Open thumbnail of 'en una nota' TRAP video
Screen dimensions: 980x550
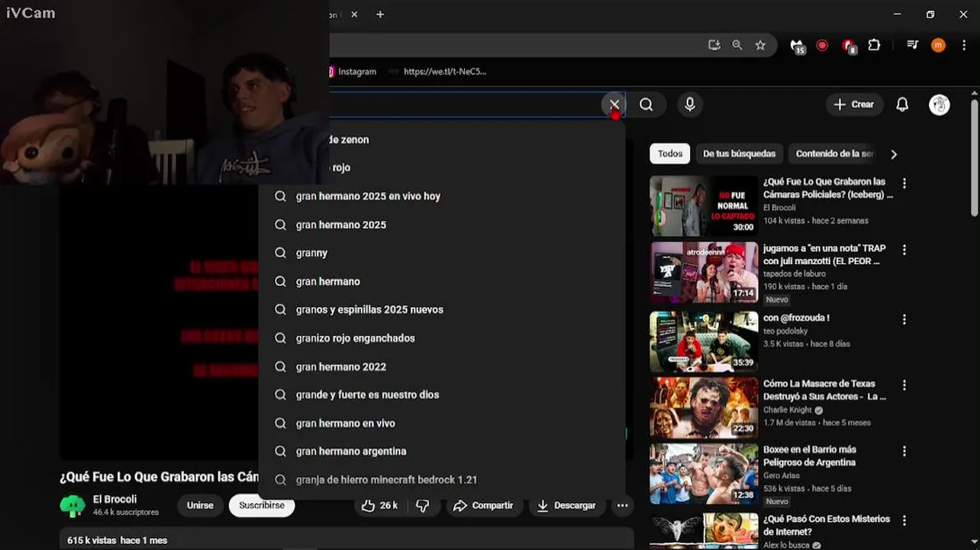point(704,273)
